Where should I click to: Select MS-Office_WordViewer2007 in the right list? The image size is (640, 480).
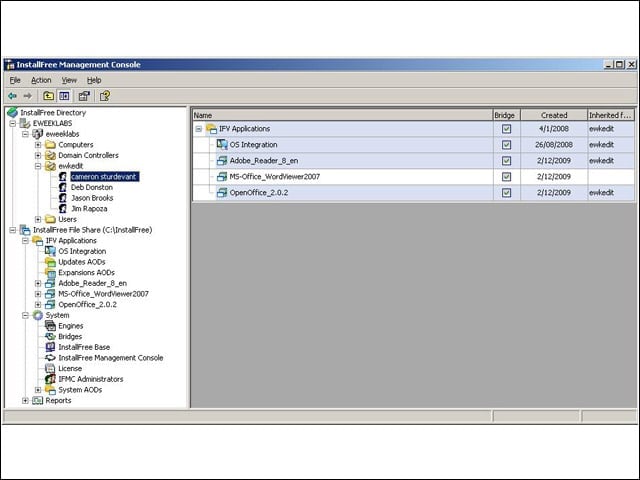(275, 177)
